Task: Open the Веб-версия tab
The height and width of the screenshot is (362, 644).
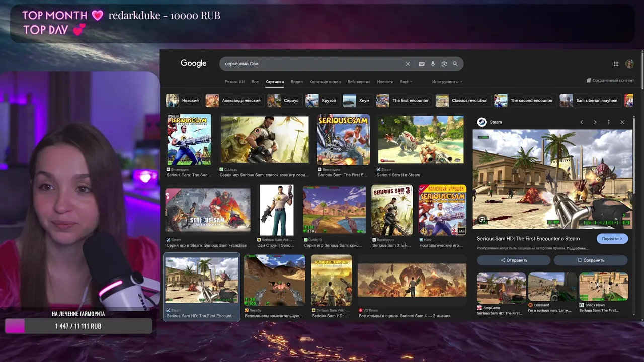Action: 359,82
